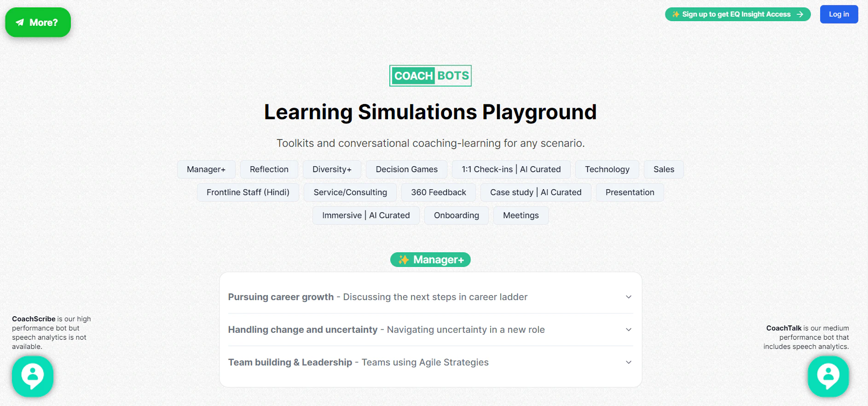Image resolution: width=868 pixels, height=406 pixels.
Task: Open the CoachScribe chat bot icon
Action: coord(33,377)
